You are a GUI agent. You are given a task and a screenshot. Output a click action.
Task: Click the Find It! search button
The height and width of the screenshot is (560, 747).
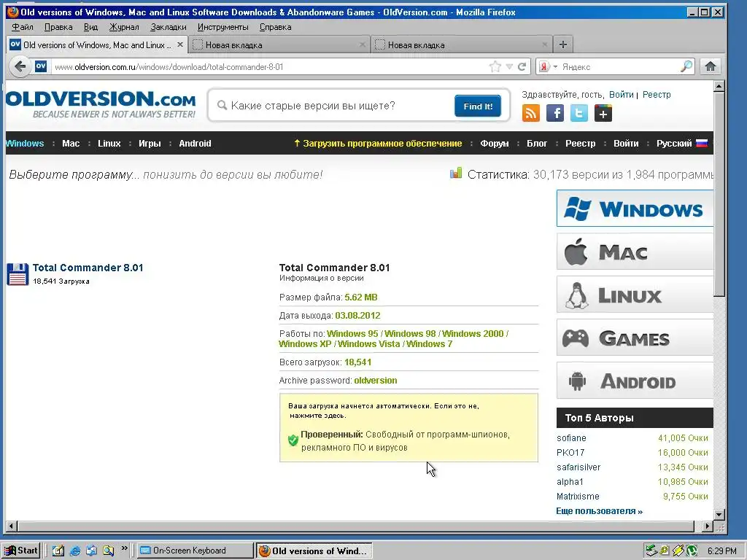[x=477, y=106]
